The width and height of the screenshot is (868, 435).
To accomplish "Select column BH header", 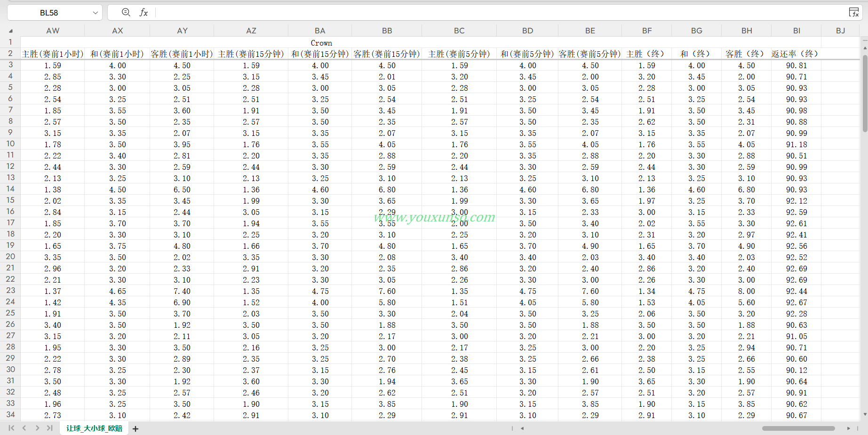I will pyautogui.click(x=747, y=31).
